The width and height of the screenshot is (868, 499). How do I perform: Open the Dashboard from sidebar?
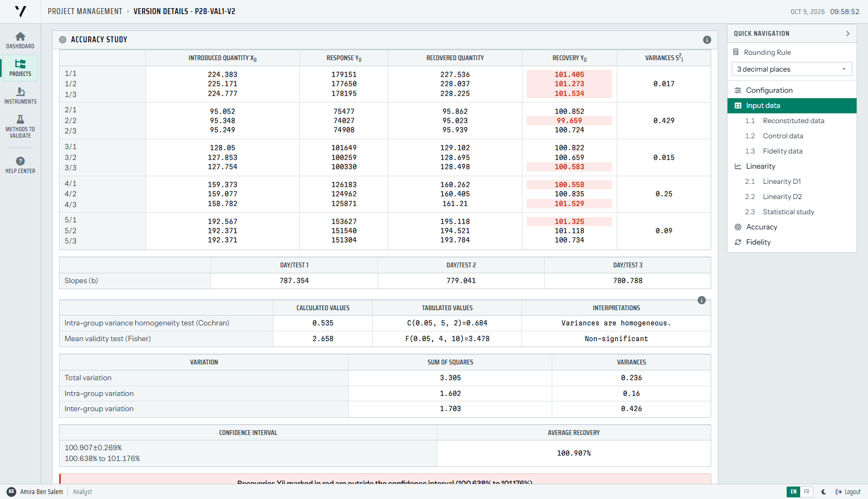(x=20, y=40)
